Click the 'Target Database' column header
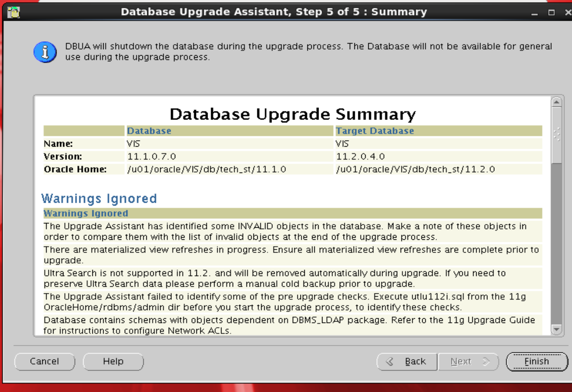Viewport: 572px width, 392px height. pyautogui.click(x=375, y=131)
